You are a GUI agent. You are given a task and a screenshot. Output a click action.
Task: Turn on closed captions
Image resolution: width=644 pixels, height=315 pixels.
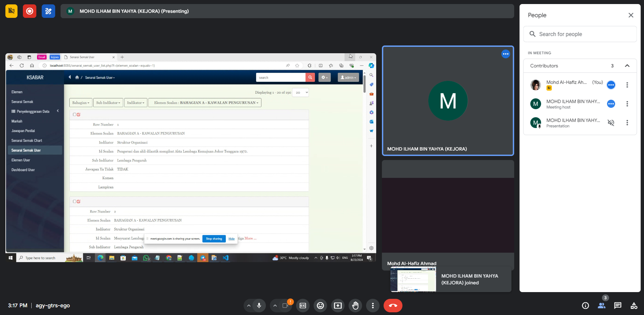coord(303,306)
